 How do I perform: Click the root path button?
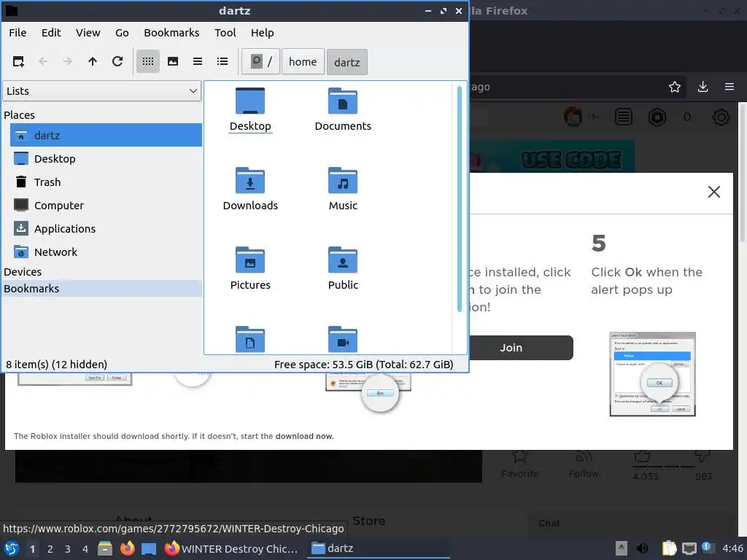(260, 61)
